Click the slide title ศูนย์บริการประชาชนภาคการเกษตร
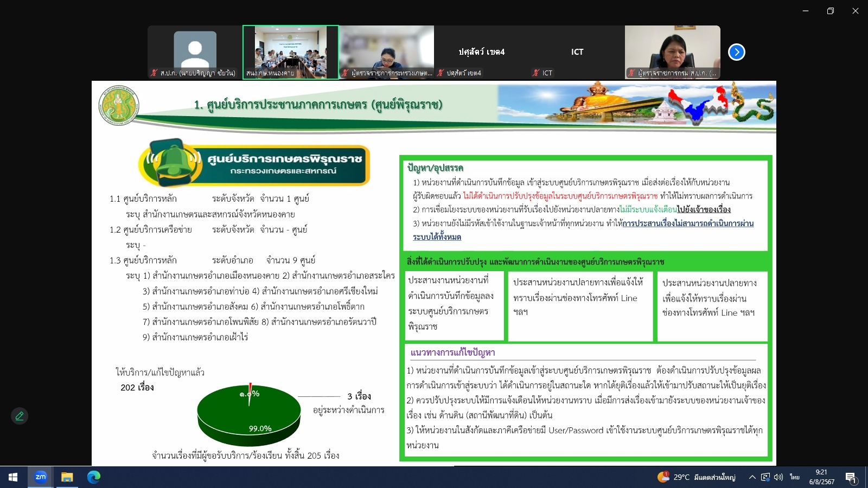The height and width of the screenshot is (488, 868). (318, 105)
